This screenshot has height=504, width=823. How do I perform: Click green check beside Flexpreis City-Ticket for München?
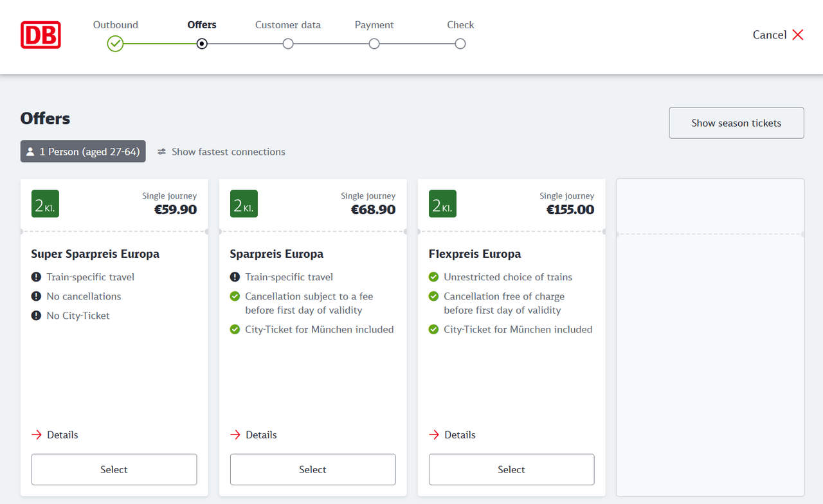[433, 329]
